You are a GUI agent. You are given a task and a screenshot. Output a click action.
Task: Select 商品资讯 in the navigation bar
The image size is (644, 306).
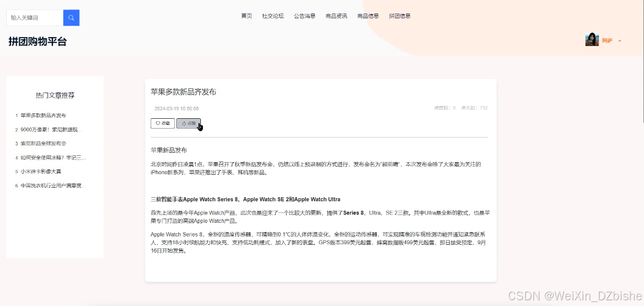click(336, 16)
